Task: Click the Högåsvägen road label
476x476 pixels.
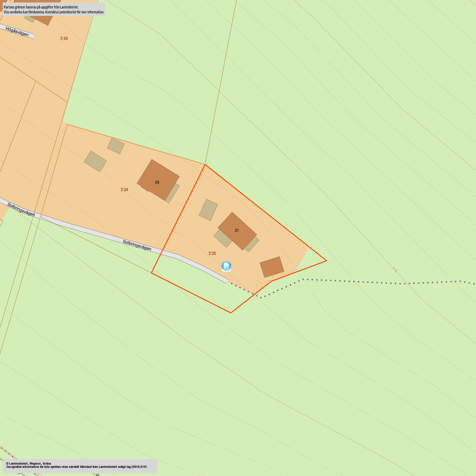Action: click(17, 32)
